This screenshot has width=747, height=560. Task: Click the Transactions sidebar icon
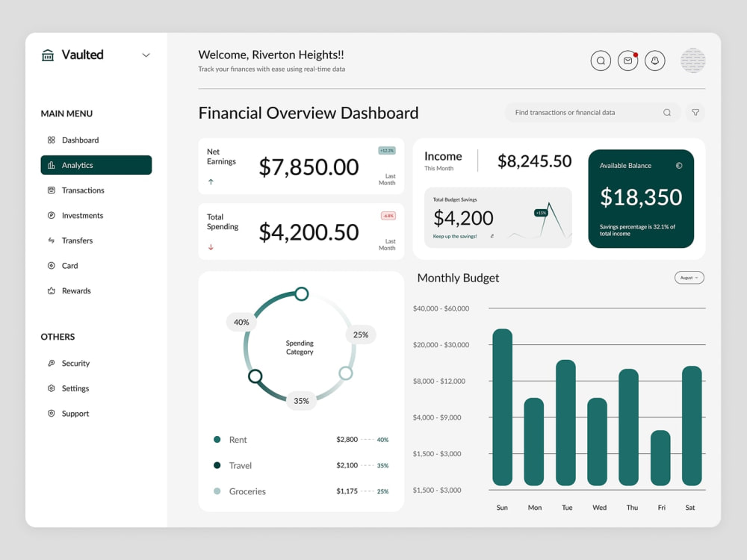[x=51, y=190]
